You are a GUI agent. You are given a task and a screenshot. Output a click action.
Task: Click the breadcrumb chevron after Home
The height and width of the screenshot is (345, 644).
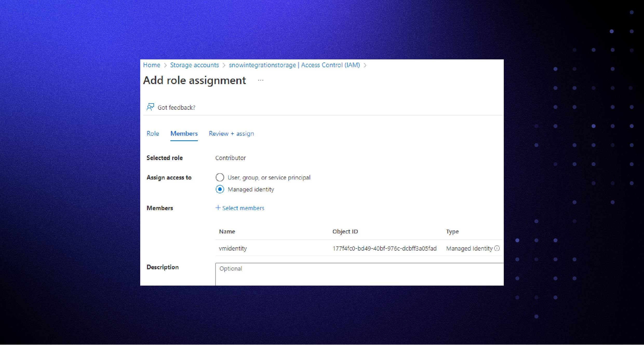click(165, 65)
